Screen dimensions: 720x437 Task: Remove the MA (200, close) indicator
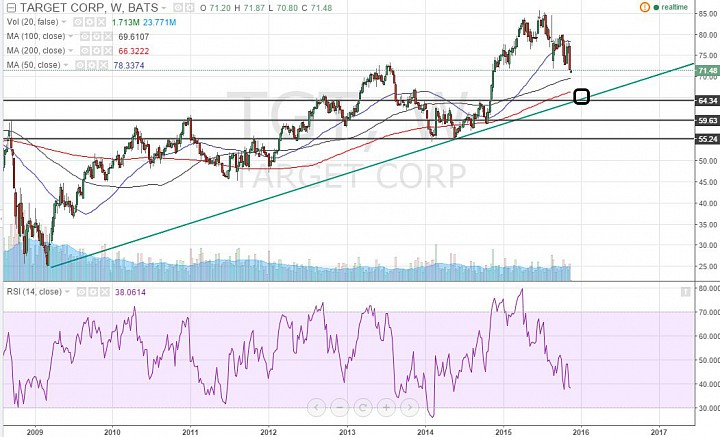(x=108, y=50)
